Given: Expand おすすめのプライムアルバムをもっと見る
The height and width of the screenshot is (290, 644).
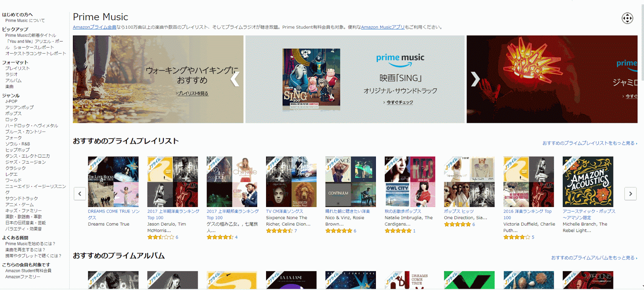Looking at the screenshot, I should [x=594, y=258].
